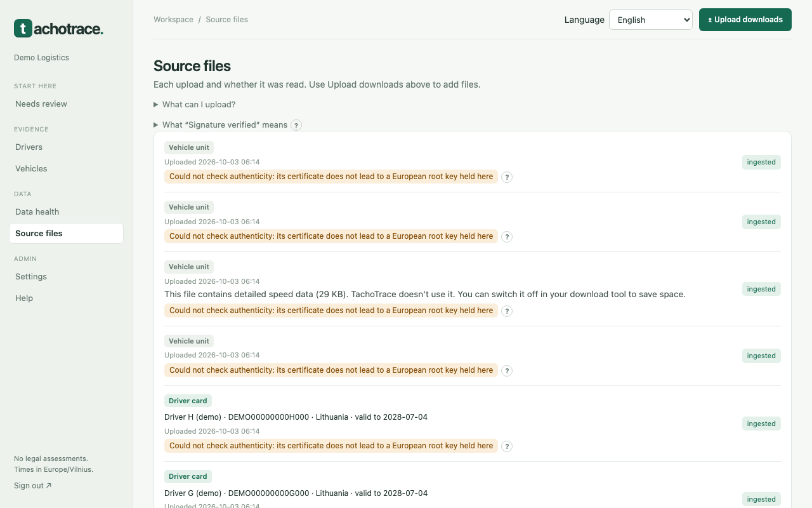Open Help page in sidebar

[66, 298]
